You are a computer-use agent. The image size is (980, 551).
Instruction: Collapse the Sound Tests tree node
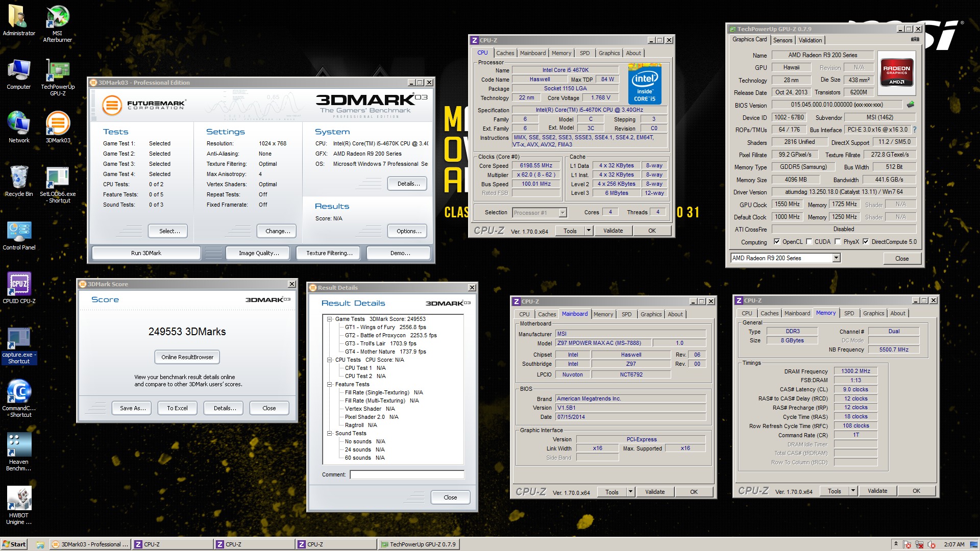[x=330, y=433]
